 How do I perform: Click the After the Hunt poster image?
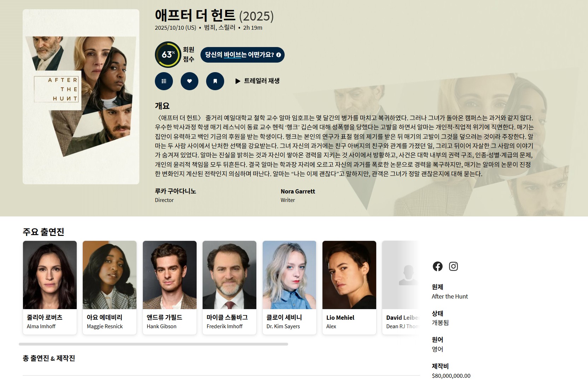81,97
